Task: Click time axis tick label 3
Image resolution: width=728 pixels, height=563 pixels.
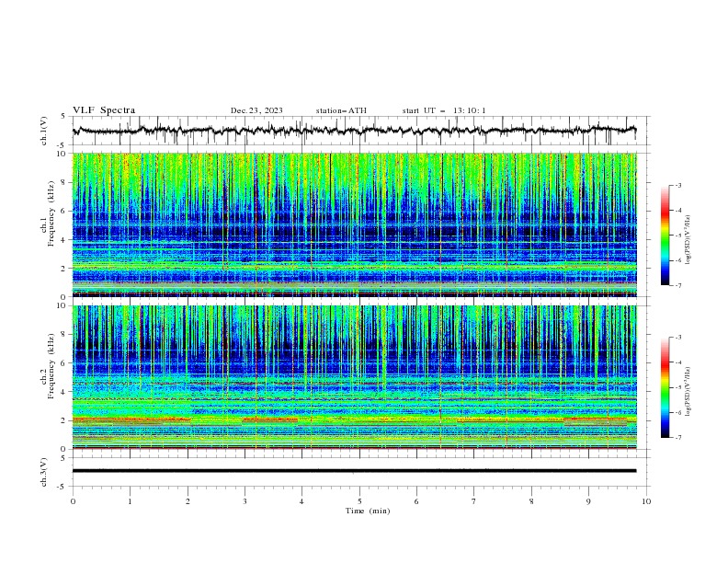Action: tap(245, 501)
